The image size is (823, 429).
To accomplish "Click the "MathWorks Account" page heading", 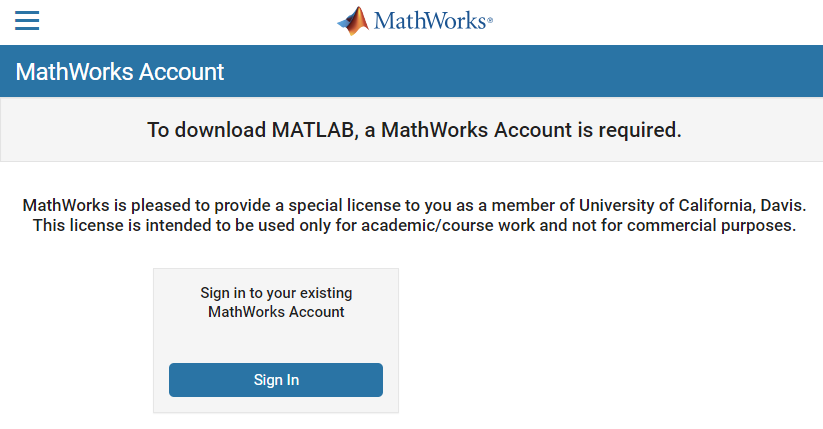I will [120, 72].
